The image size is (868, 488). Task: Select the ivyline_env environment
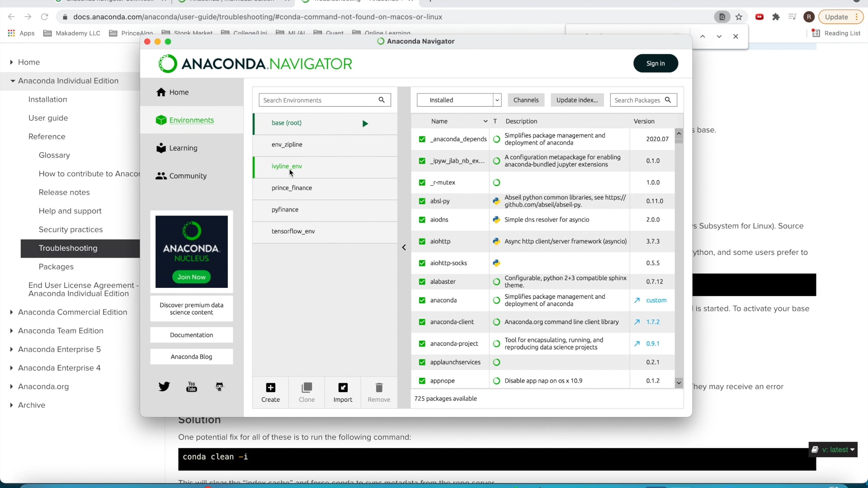point(325,166)
